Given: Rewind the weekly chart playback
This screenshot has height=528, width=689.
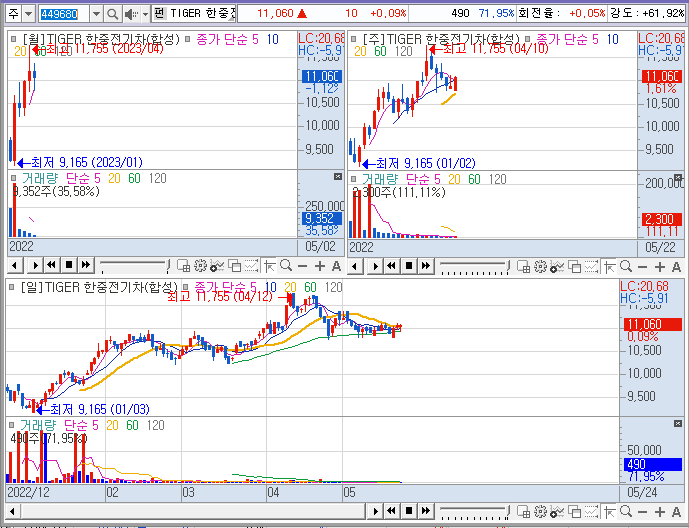Looking at the screenshot, I should (392, 266).
